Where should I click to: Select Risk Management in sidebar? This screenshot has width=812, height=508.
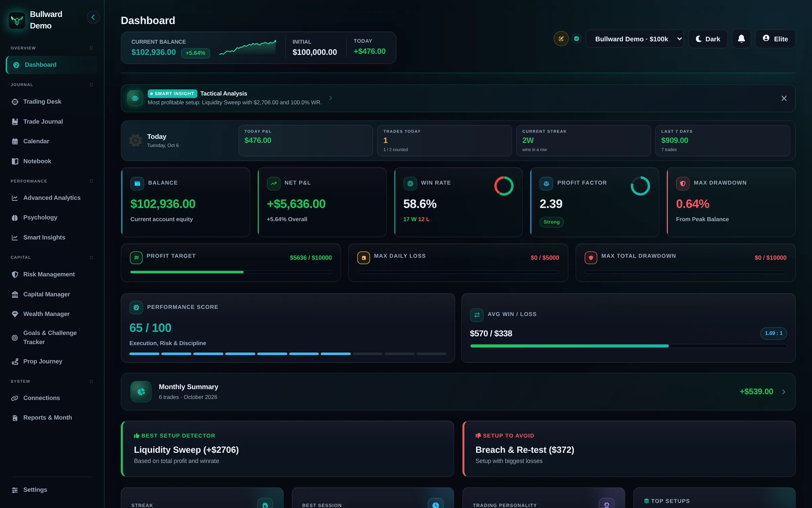[52, 274]
